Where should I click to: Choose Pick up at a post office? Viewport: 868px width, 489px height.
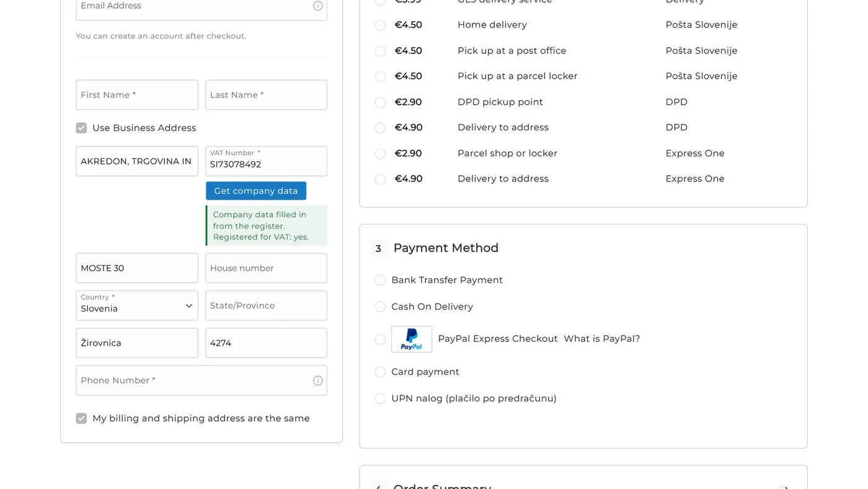[381, 51]
